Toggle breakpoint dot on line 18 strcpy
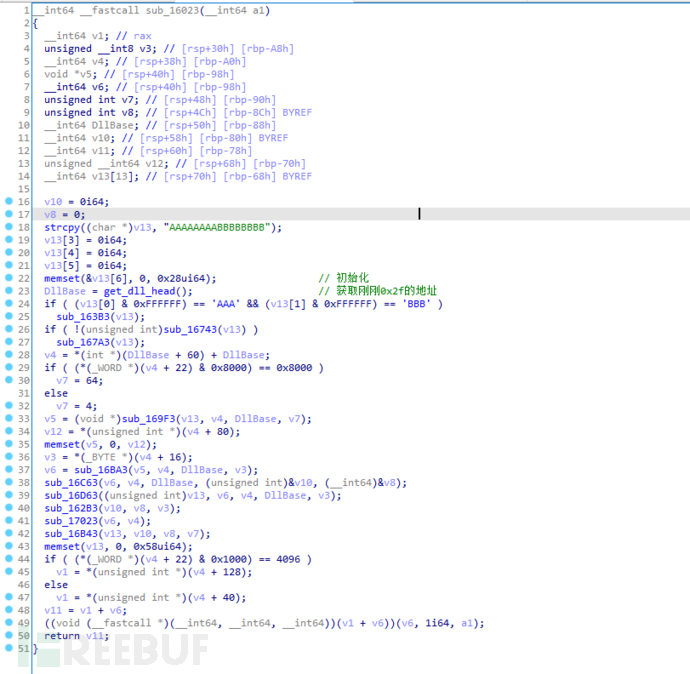 coord(9,227)
